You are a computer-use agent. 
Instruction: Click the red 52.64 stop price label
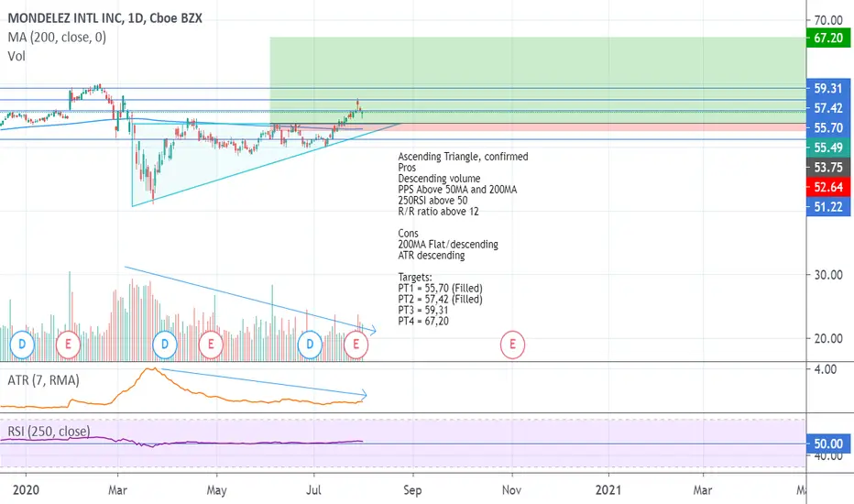827,187
